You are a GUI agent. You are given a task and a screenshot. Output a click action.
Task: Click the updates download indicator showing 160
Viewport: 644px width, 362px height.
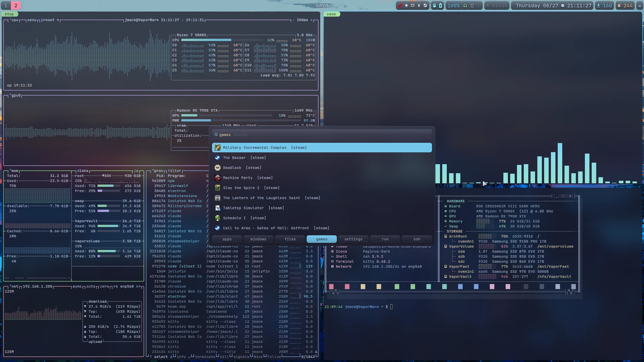click(604, 6)
